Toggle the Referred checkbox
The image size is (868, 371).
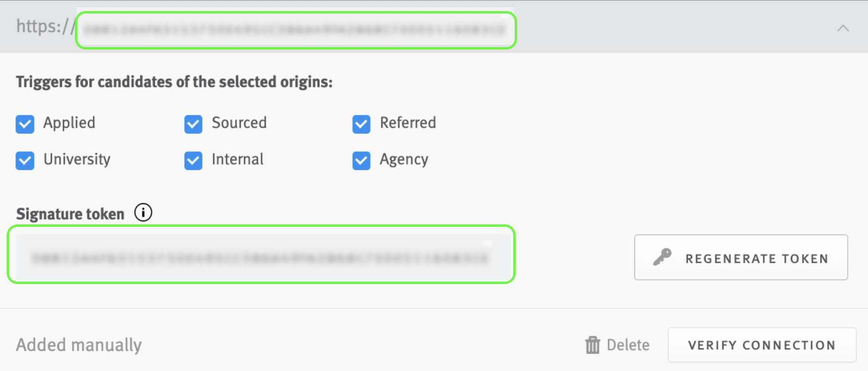(361, 124)
